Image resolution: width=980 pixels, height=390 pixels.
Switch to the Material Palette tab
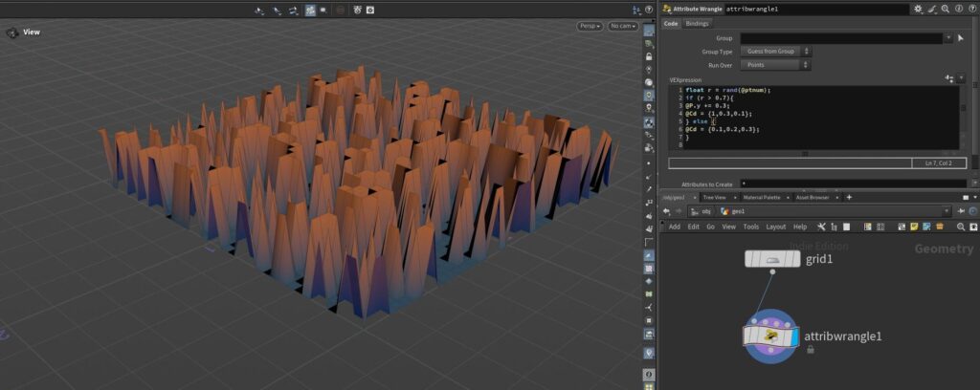click(x=763, y=197)
